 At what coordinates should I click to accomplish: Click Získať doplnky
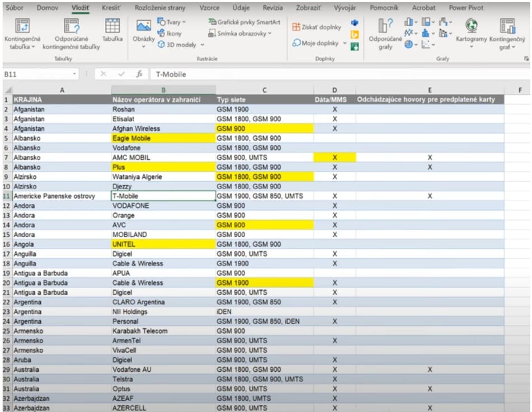coord(317,27)
